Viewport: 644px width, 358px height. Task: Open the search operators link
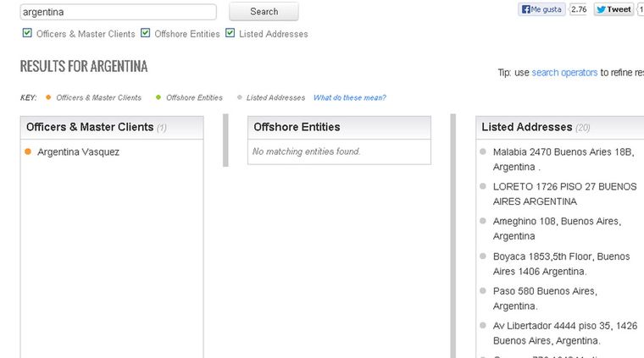[x=564, y=73]
